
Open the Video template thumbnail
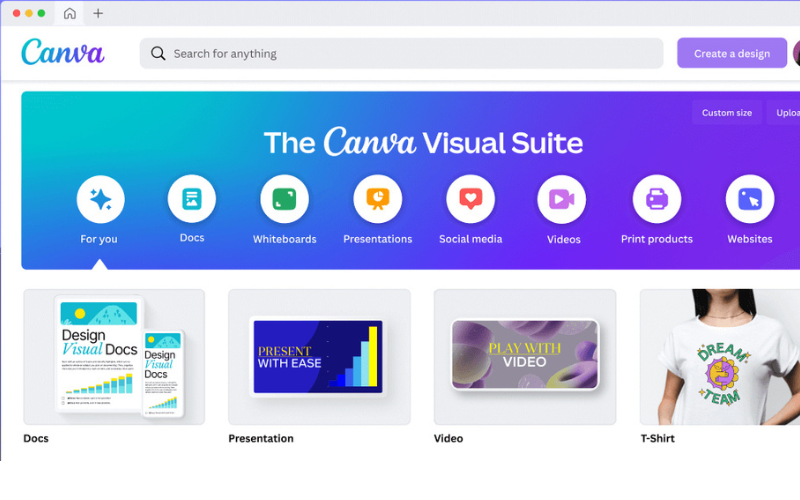(x=525, y=357)
